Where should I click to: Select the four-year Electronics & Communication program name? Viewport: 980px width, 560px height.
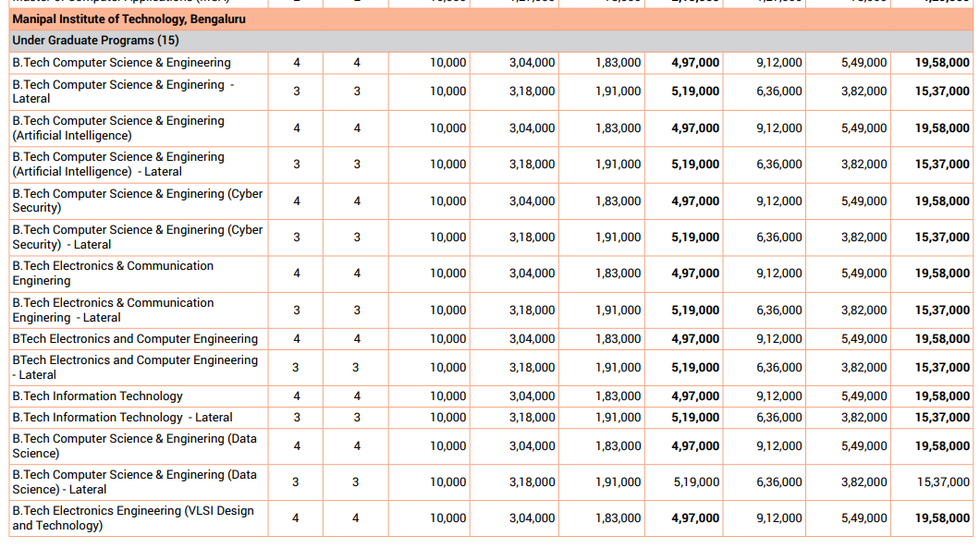click(113, 274)
